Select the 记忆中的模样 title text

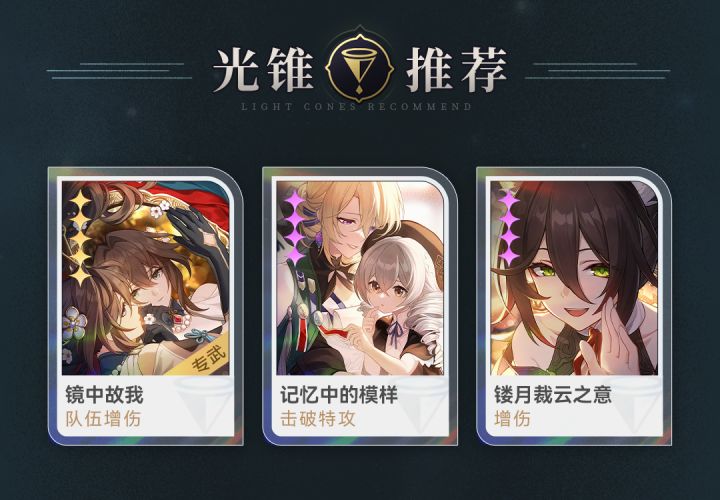[x=339, y=395]
